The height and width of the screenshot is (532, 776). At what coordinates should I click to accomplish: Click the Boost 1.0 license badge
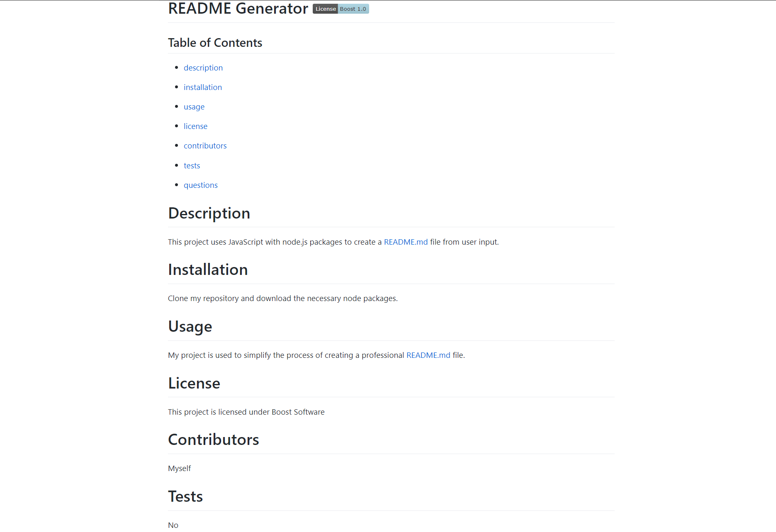[353, 9]
